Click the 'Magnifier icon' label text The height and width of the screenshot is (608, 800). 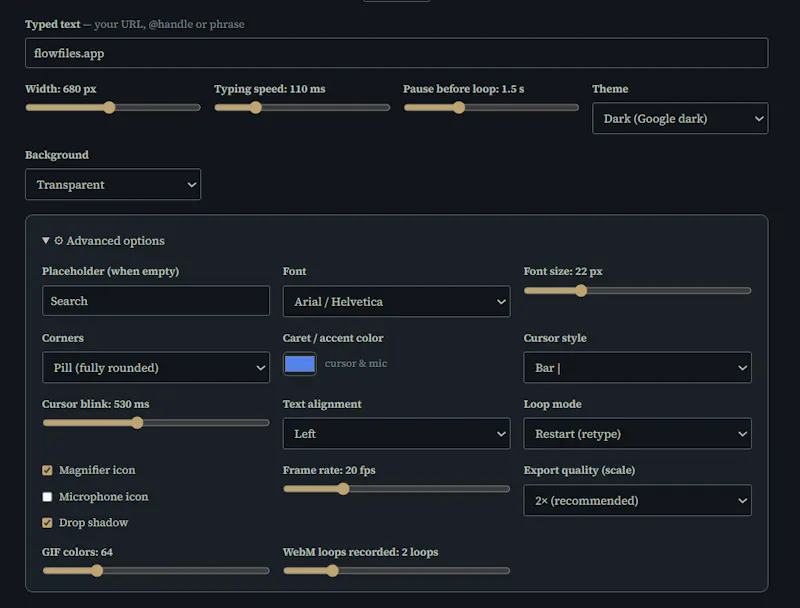pyautogui.click(x=97, y=470)
